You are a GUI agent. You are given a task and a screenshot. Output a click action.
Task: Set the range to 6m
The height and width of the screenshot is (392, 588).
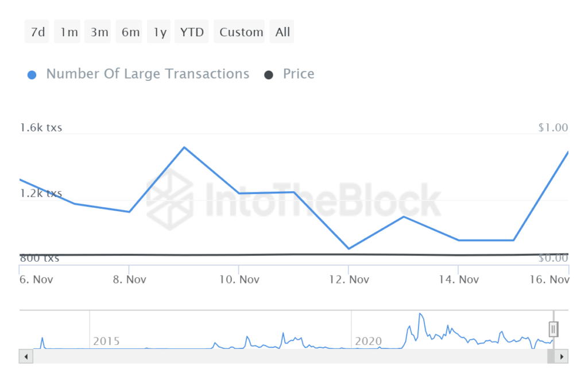pyautogui.click(x=130, y=32)
